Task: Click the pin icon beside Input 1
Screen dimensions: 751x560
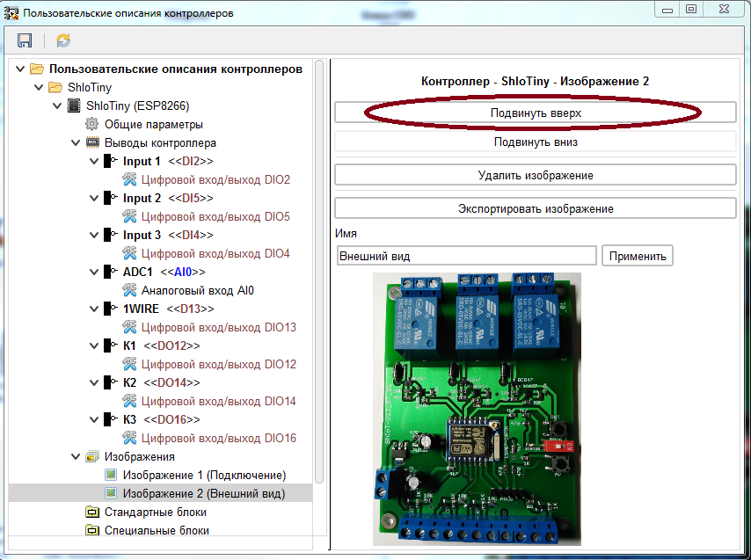Action: point(111,161)
